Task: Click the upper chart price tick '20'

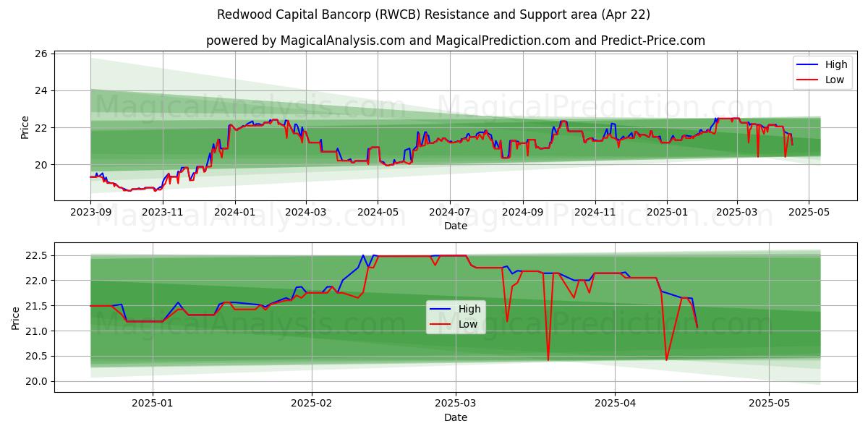Action: tap(41, 165)
